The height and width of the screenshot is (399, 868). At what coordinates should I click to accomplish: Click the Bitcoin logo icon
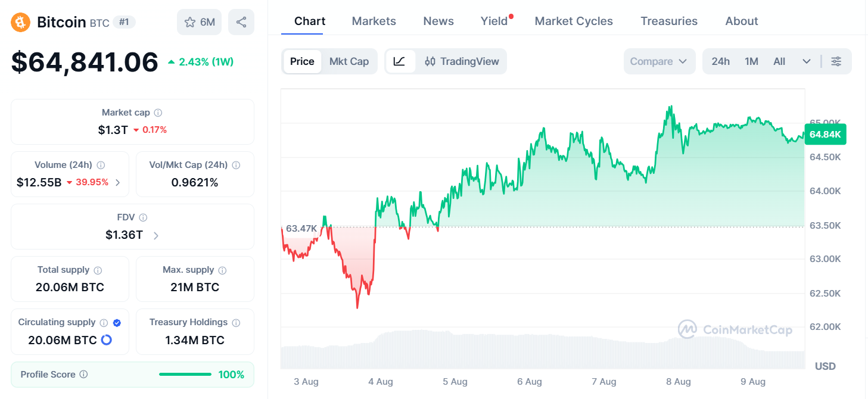tap(21, 23)
